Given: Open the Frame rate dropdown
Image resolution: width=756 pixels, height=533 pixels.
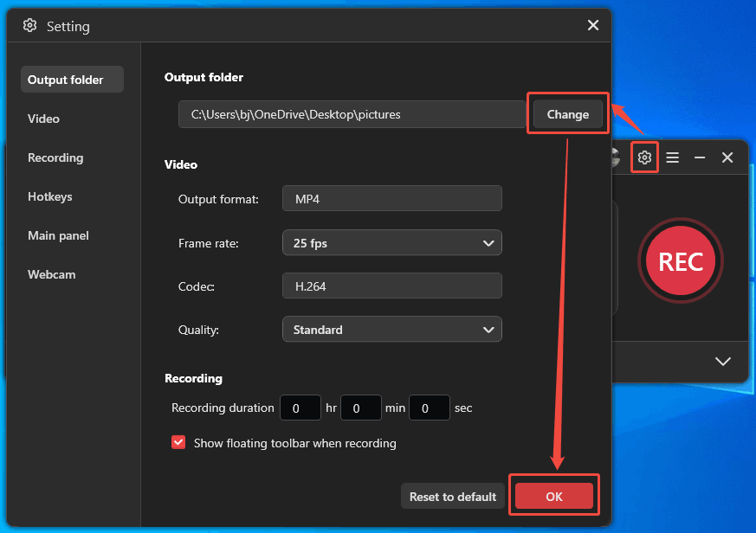Looking at the screenshot, I should 391,242.
